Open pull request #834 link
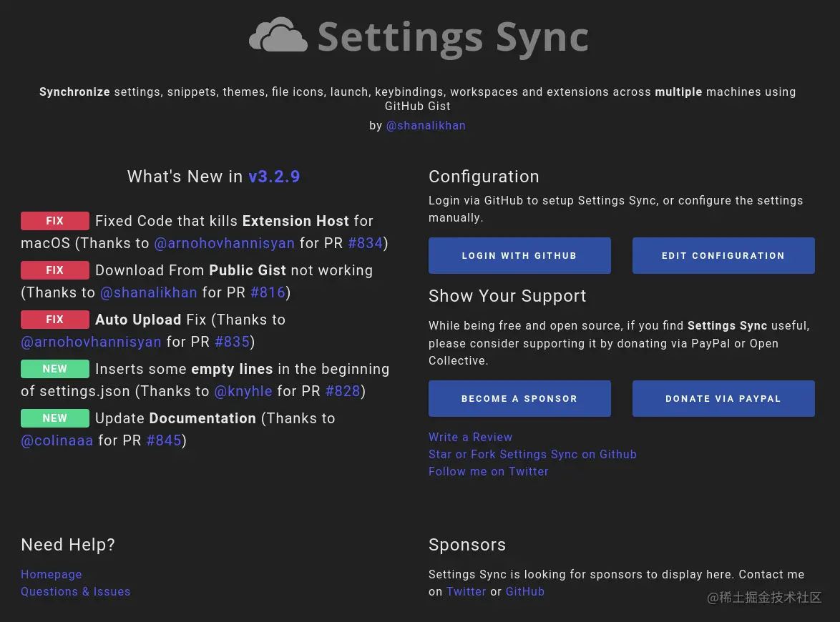Image resolution: width=840 pixels, height=622 pixels. click(x=366, y=243)
